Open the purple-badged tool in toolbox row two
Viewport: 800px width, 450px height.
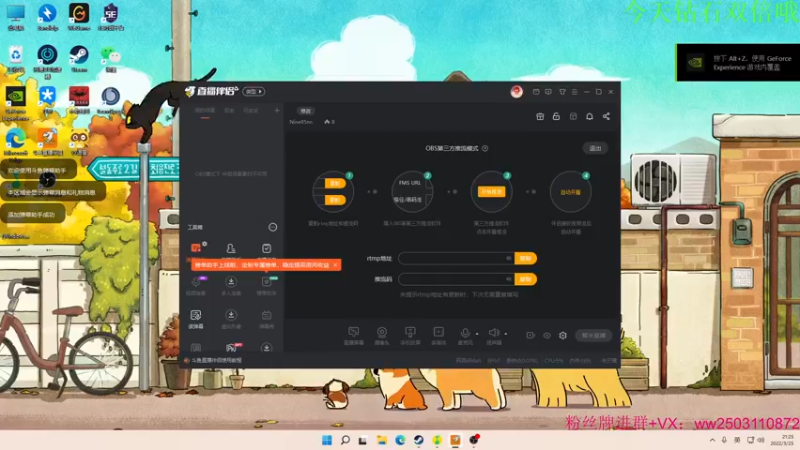[196, 282]
